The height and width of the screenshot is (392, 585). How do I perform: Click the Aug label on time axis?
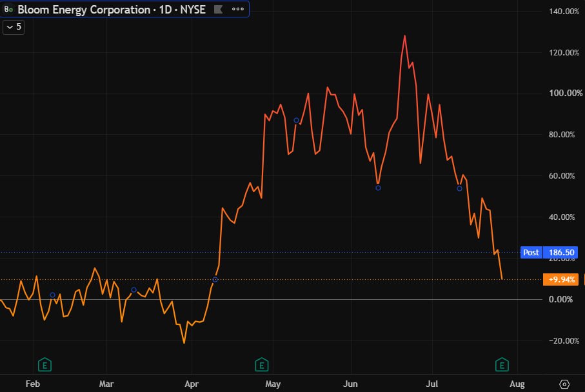(x=517, y=384)
